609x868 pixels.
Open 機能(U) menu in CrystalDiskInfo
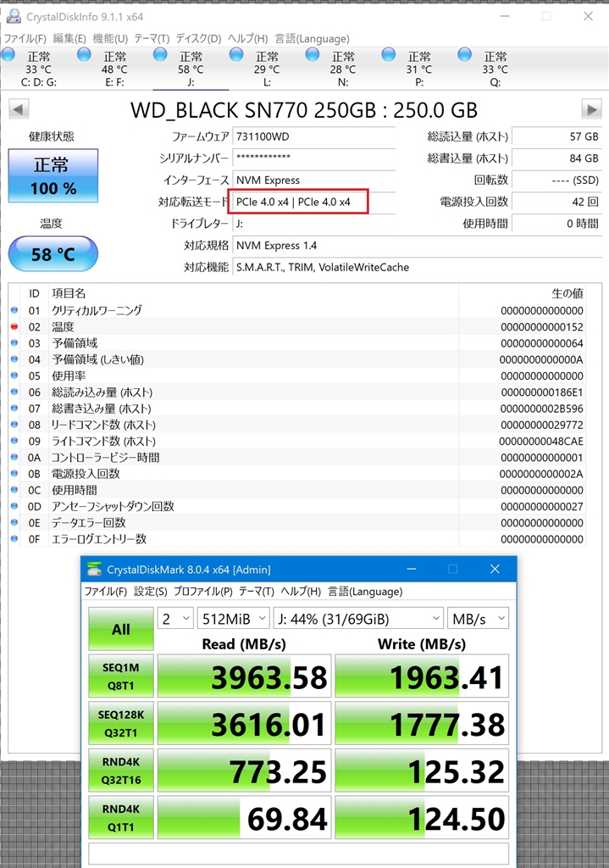click(110, 39)
